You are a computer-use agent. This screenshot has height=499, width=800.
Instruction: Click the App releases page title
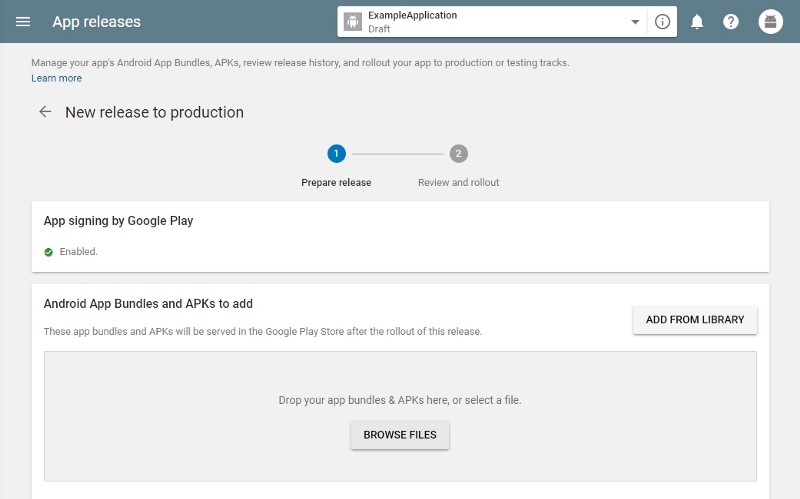tap(97, 22)
